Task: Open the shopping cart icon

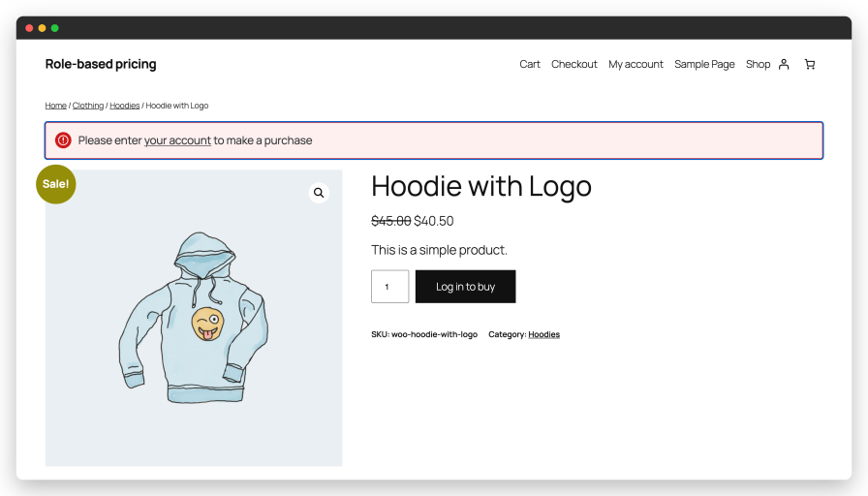Action: point(809,64)
